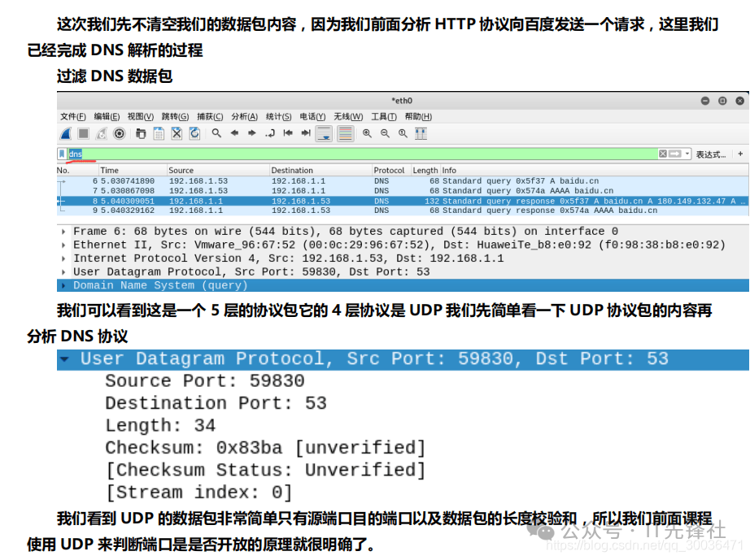Click the find packet magnifier icon
The width and height of the screenshot is (750, 560).
pos(216,133)
